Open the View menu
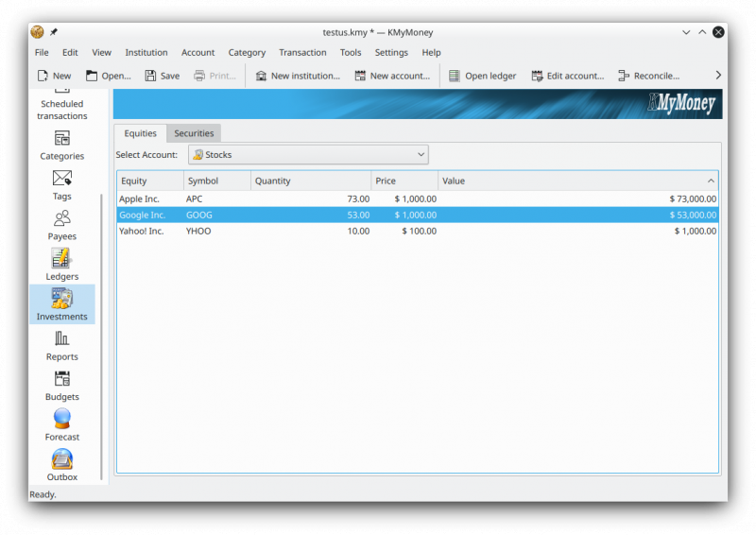This screenshot has height=535, width=756. (x=101, y=53)
